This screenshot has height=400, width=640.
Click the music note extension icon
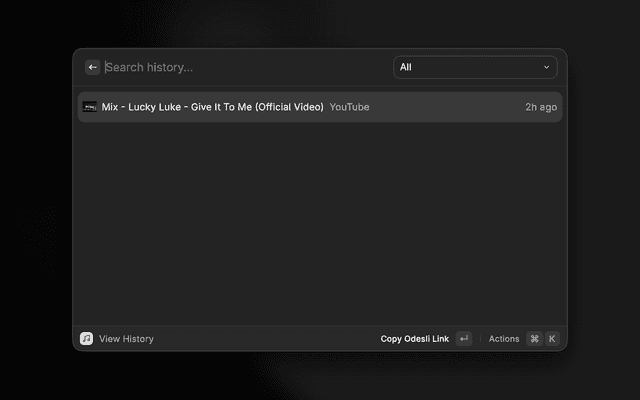pos(87,339)
